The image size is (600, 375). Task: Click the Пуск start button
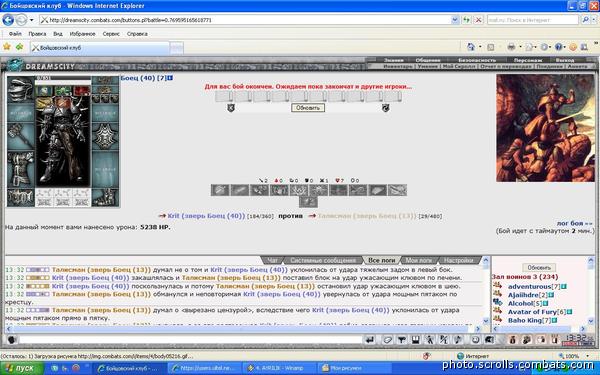pyautogui.click(x=22, y=368)
